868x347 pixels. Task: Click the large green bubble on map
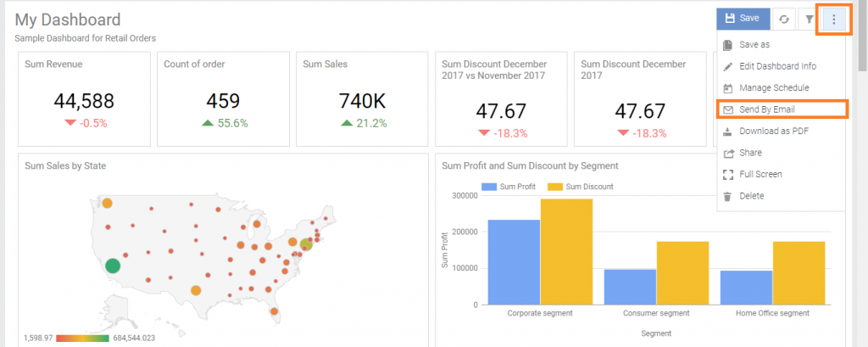[113, 266]
